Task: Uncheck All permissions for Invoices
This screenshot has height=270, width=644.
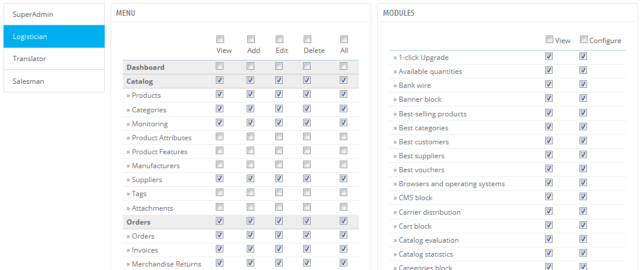Action: pos(344,249)
